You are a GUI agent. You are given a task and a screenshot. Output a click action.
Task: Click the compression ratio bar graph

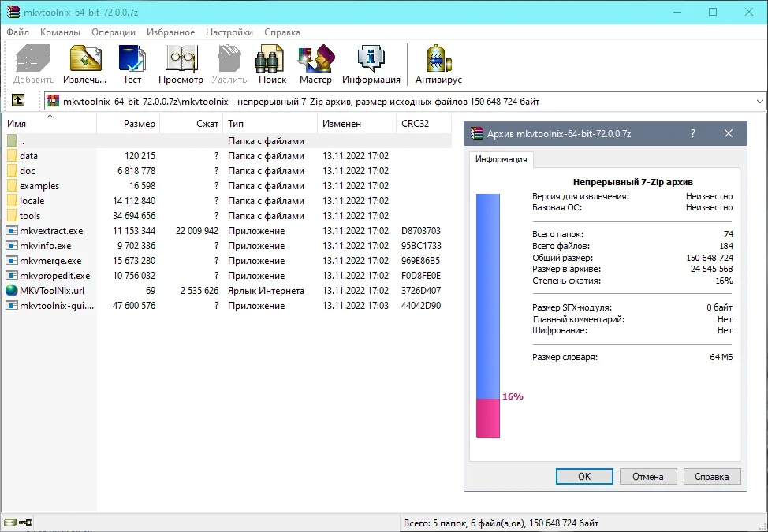point(488,316)
